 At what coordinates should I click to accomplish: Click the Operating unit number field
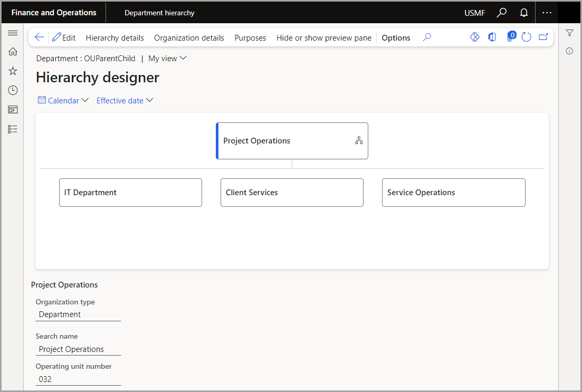click(78, 379)
